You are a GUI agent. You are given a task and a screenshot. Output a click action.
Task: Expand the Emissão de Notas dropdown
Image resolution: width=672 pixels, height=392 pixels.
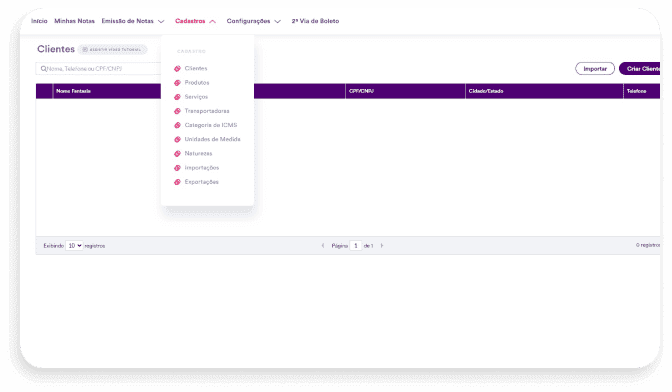(x=133, y=21)
